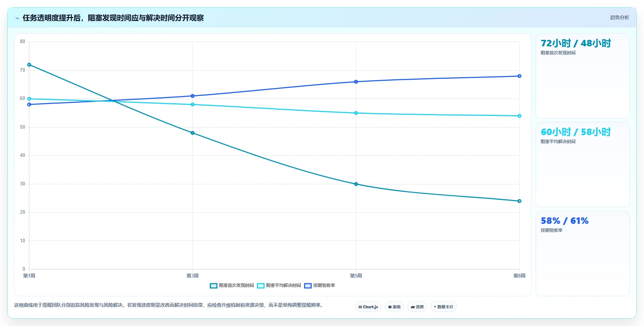The width and height of the screenshot is (644, 326).
Task: Click the 表格 chip
Action: [394, 307]
